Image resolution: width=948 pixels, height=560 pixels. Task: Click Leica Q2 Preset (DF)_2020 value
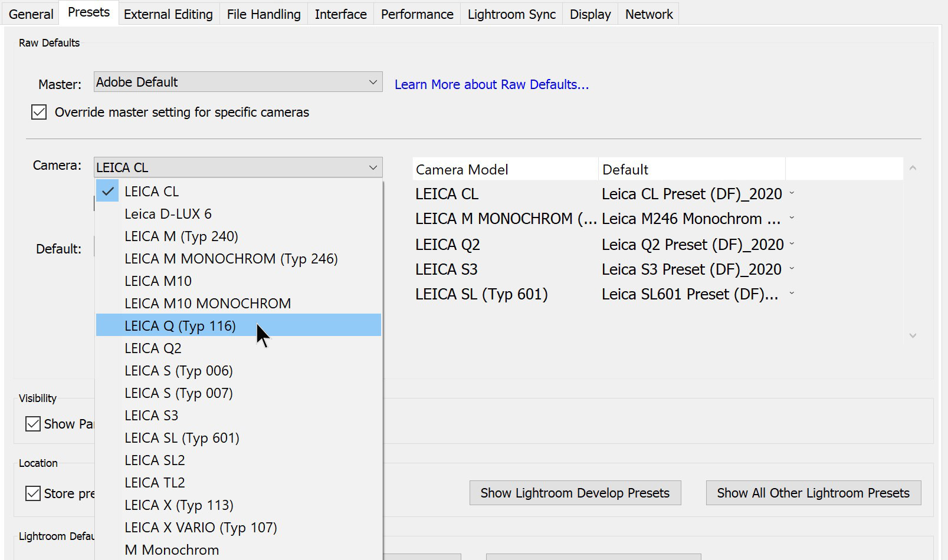pos(693,245)
